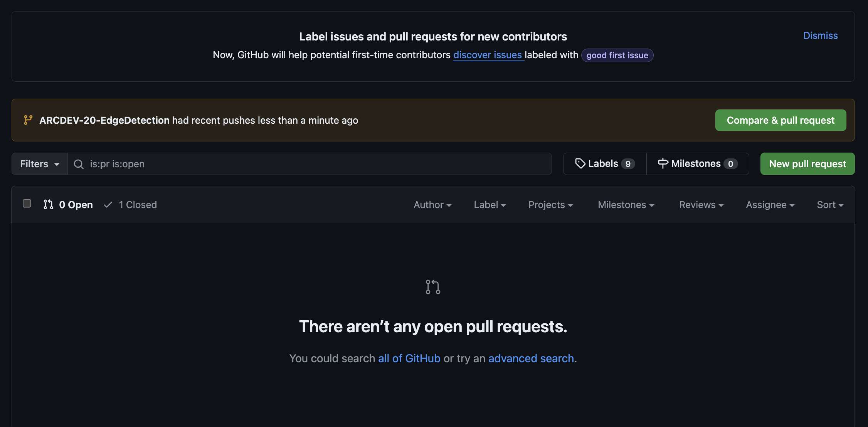
Task: Click the tag icon on the Labels button
Action: click(x=580, y=163)
